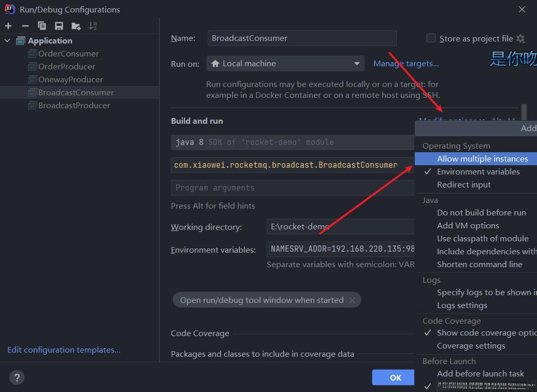The height and width of the screenshot is (392, 537).
Task: Close the Run/Debug Configurations dialog
Action: click(521, 9)
